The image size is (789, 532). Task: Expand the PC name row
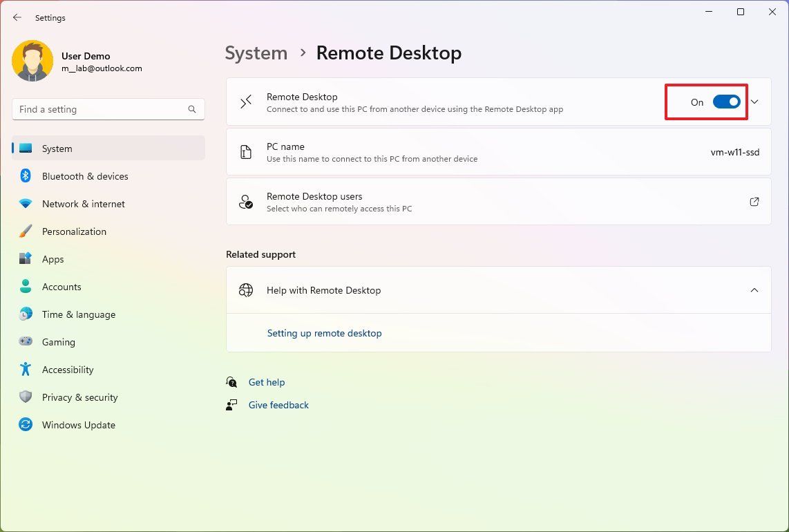coord(497,151)
